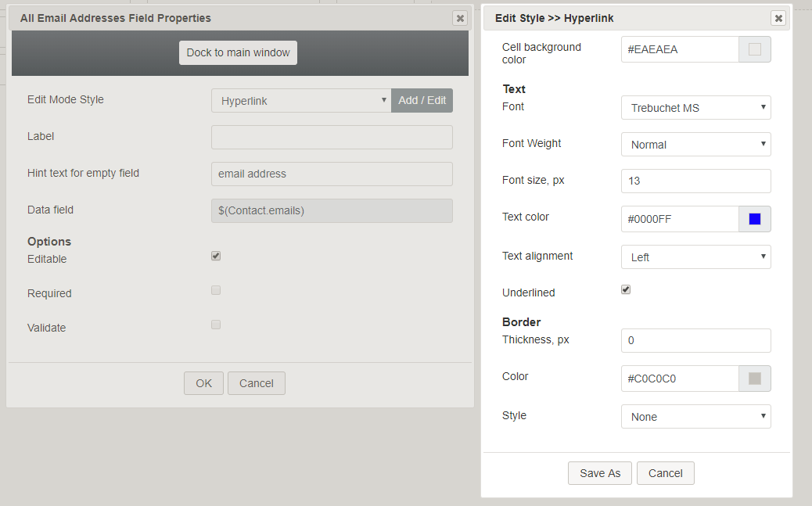Click the Border Thickness px input
Screen dimensions: 812x506
(x=696, y=340)
